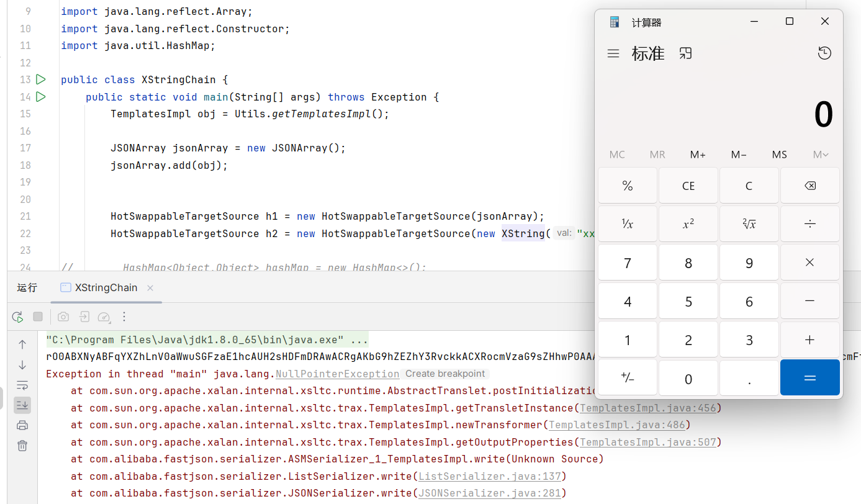This screenshot has width=861, height=504.
Task: Toggle calculator keep-on-top mode
Action: click(x=685, y=53)
